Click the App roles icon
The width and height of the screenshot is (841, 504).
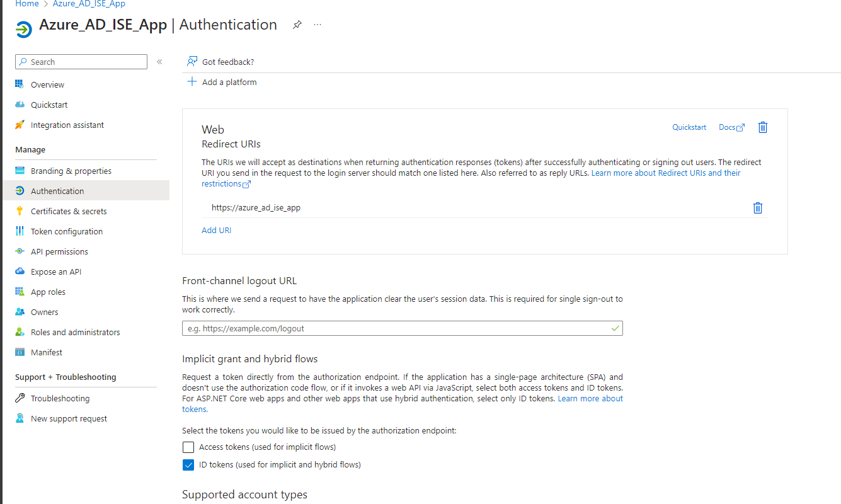tap(20, 292)
